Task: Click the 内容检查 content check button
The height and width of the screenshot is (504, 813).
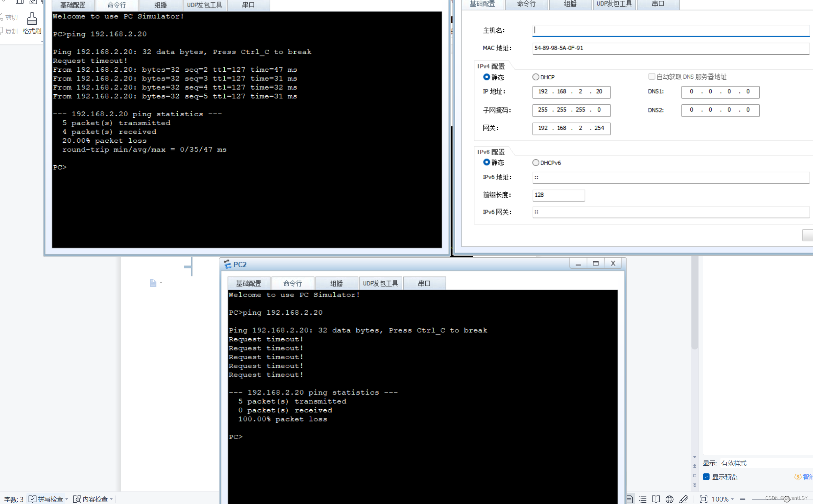Action: (x=91, y=499)
